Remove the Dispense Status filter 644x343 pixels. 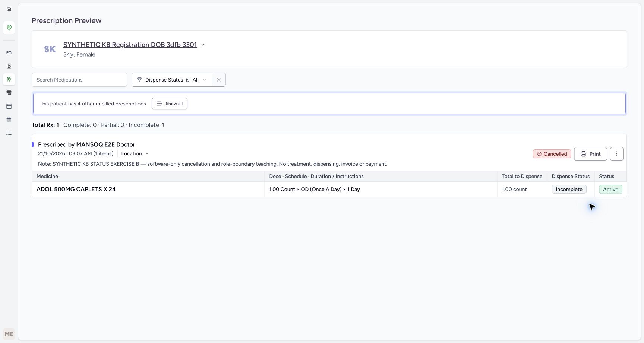tap(219, 80)
